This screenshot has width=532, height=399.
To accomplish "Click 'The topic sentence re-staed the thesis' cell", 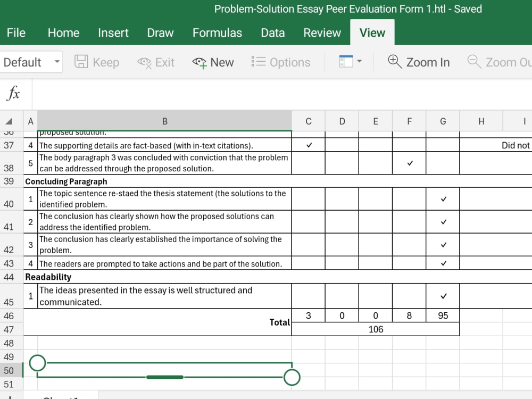I will point(164,199).
